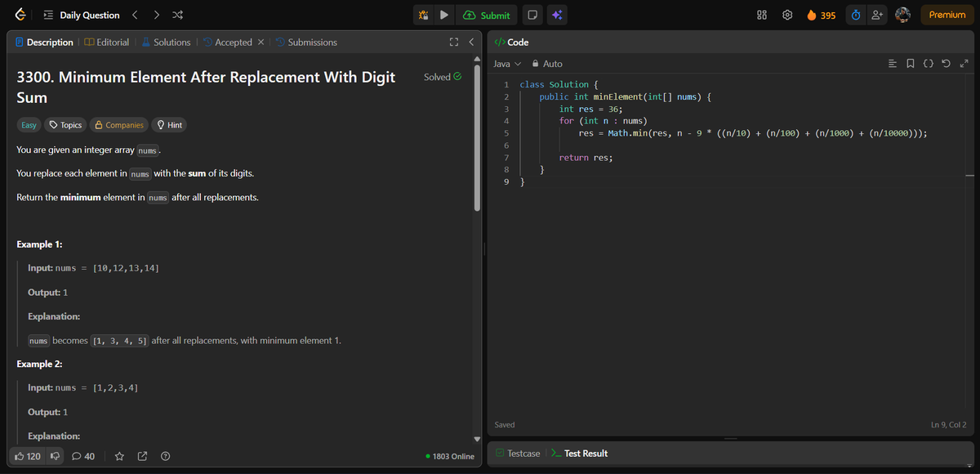Start the timer clock icon
The width and height of the screenshot is (980, 474).
[x=856, y=15]
